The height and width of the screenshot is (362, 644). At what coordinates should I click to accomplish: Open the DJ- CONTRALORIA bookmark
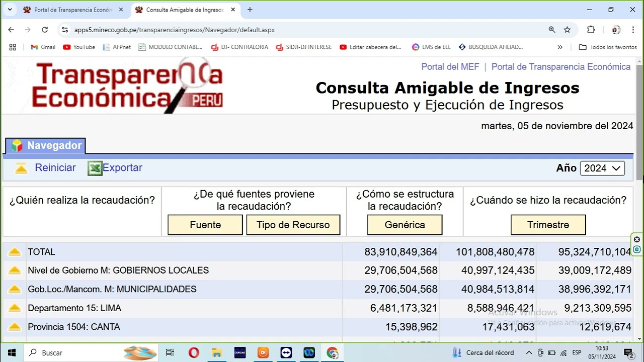click(x=239, y=47)
